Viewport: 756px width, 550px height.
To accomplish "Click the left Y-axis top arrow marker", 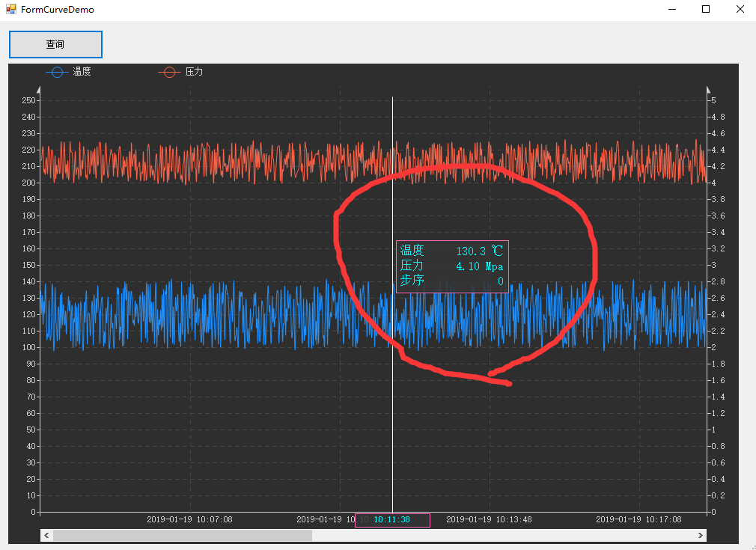I will click(x=39, y=90).
